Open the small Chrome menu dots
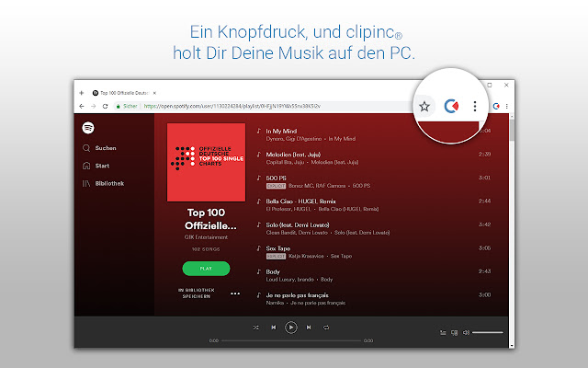Screen dimensions: 588x368 (506, 107)
